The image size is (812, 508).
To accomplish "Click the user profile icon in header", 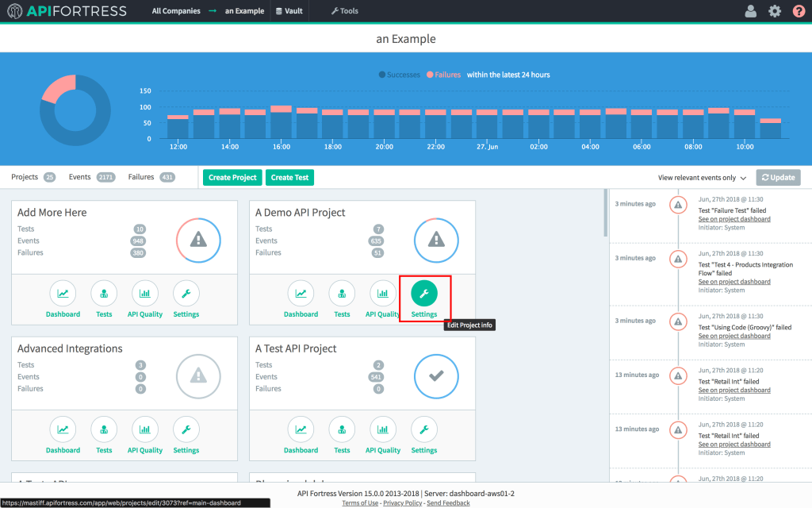I will (750, 11).
